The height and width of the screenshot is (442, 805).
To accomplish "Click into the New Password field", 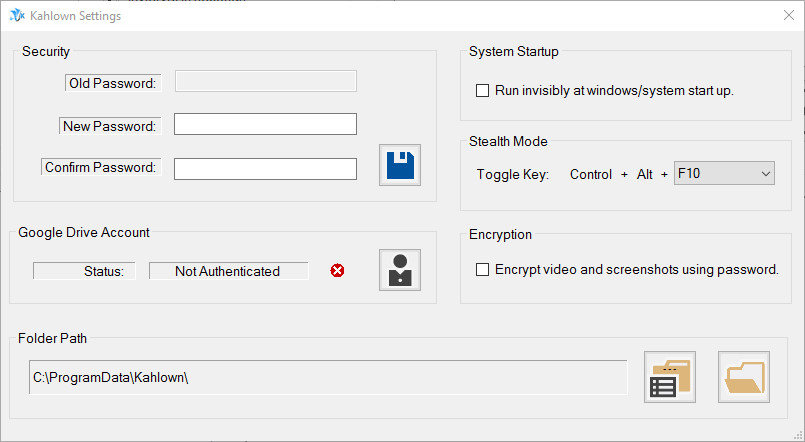I will [265, 124].
